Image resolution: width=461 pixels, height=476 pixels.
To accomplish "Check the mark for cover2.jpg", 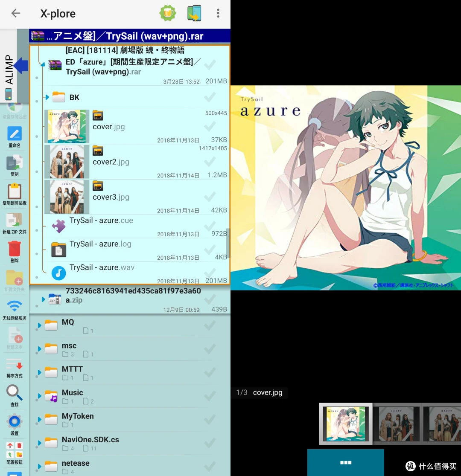I will tap(210, 162).
